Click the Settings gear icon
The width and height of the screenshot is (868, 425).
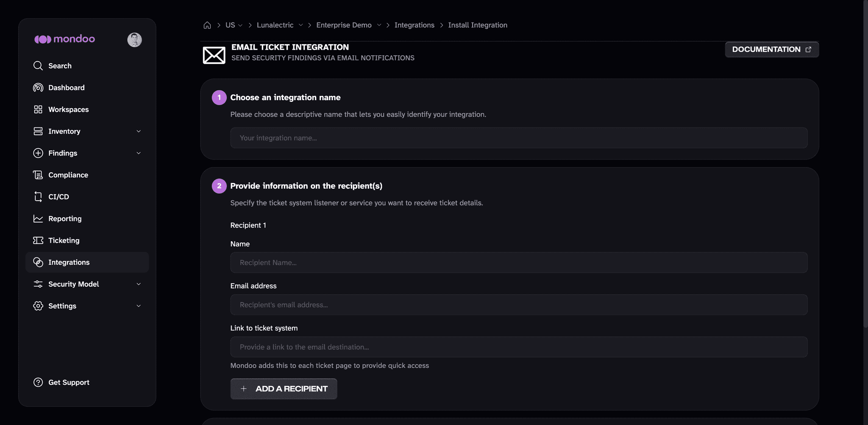coord(38,306)
